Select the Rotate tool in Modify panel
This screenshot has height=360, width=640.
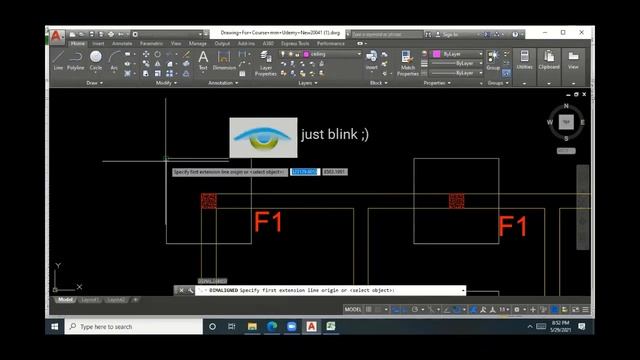tap(158, 54)
